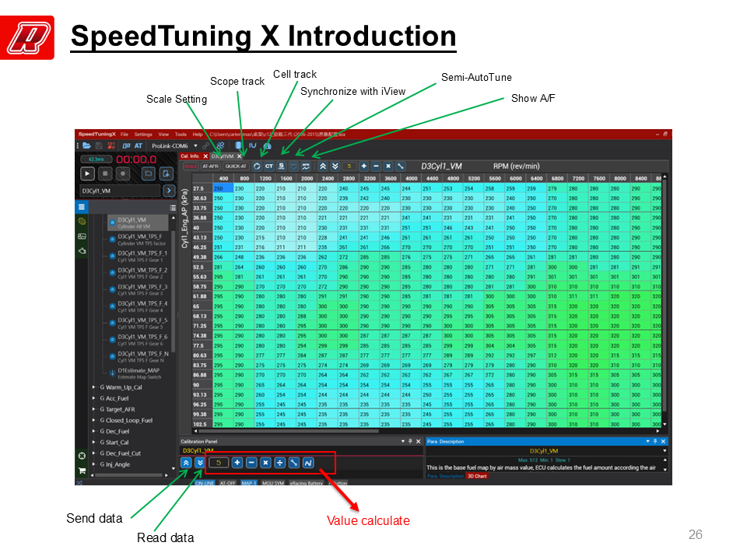Click the hamburger list icon in sidebar
Viewport: 747px width, 560px height.
coord(82,207)
